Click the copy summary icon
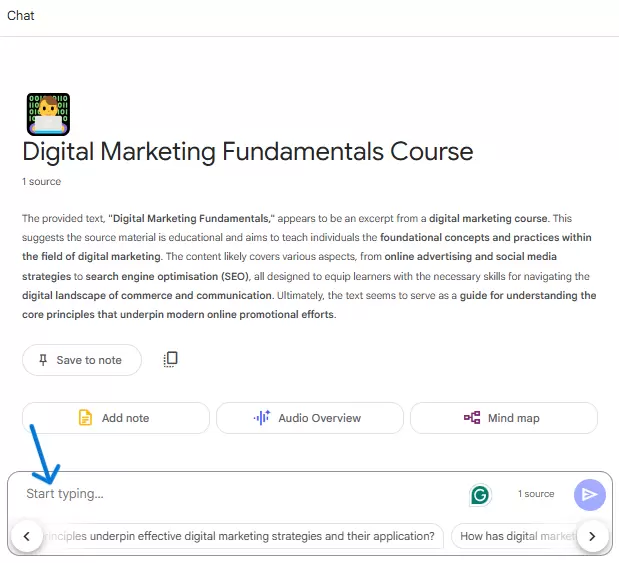This screenshot has height=563, width=619. pyautogui.click(x=171, y=359)
